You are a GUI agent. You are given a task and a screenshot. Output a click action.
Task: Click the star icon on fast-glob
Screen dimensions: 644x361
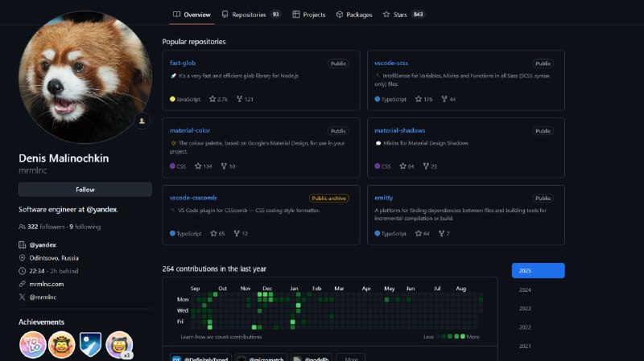point(213,99)
